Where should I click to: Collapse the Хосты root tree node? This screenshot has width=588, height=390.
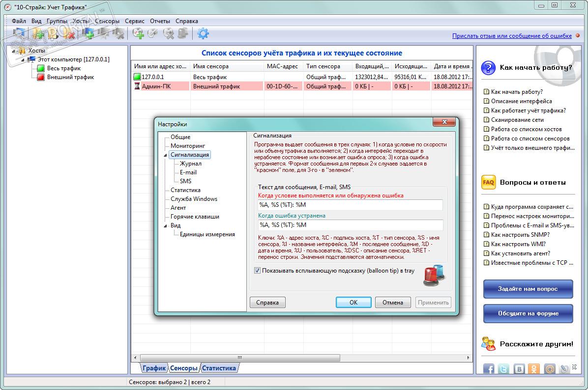[13, 51]
